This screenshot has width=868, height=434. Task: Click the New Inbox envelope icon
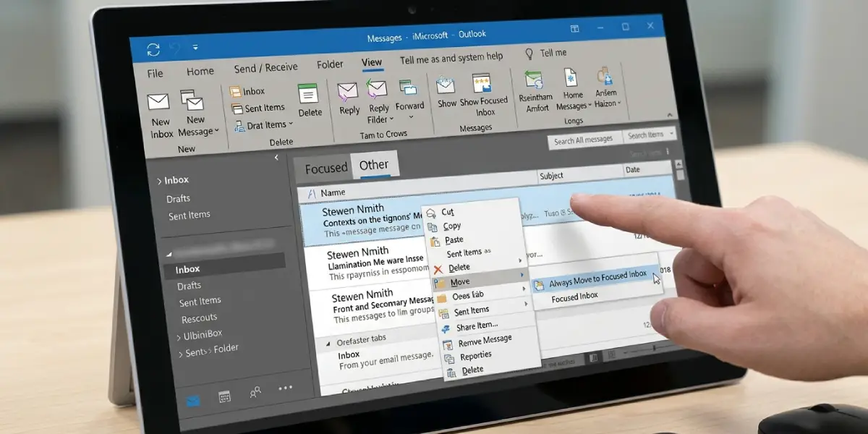[158, 101]
